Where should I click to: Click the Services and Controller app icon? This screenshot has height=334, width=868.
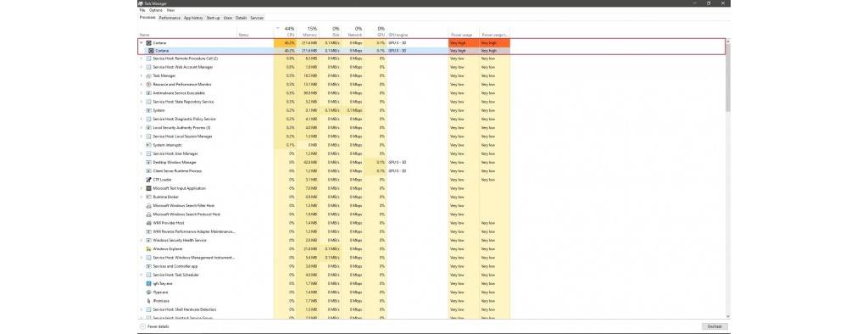[x=148, y=266]
